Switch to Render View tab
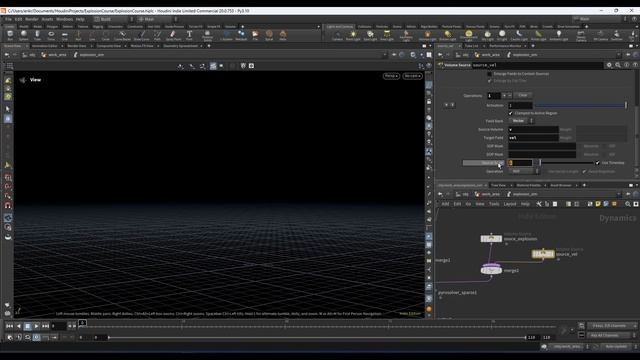640x360 pixels. coord(77,46)
